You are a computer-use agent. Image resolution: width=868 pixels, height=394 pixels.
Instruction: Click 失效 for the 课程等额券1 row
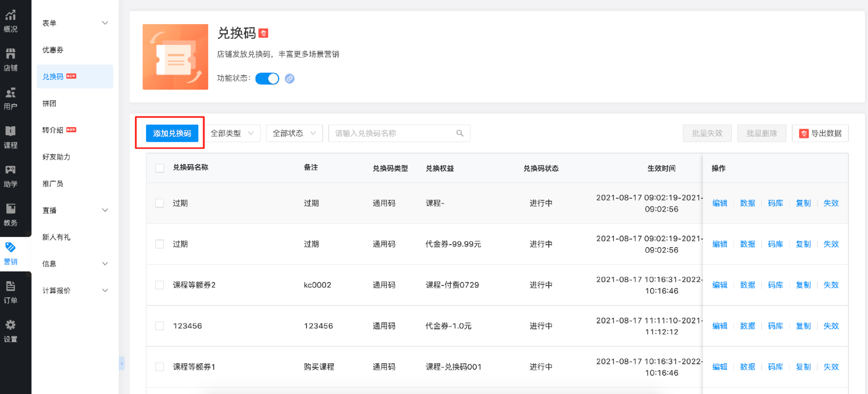(x=831, y=367)
